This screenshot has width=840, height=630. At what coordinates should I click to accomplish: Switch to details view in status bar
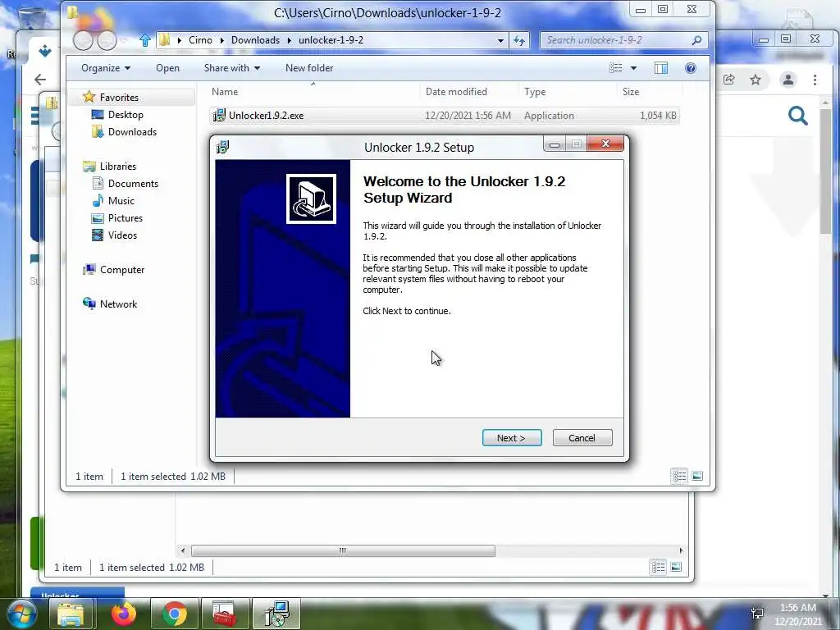tap(679, 476)
